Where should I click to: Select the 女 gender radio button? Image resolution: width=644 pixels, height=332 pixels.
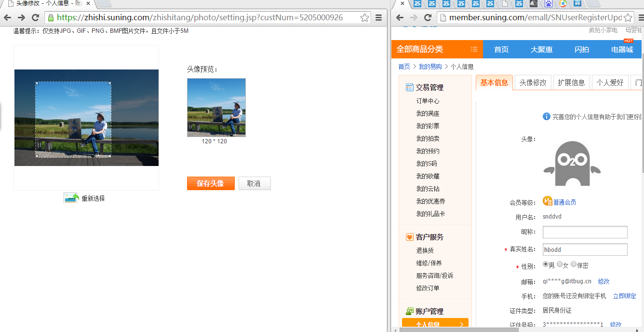(x=560, y=264)
